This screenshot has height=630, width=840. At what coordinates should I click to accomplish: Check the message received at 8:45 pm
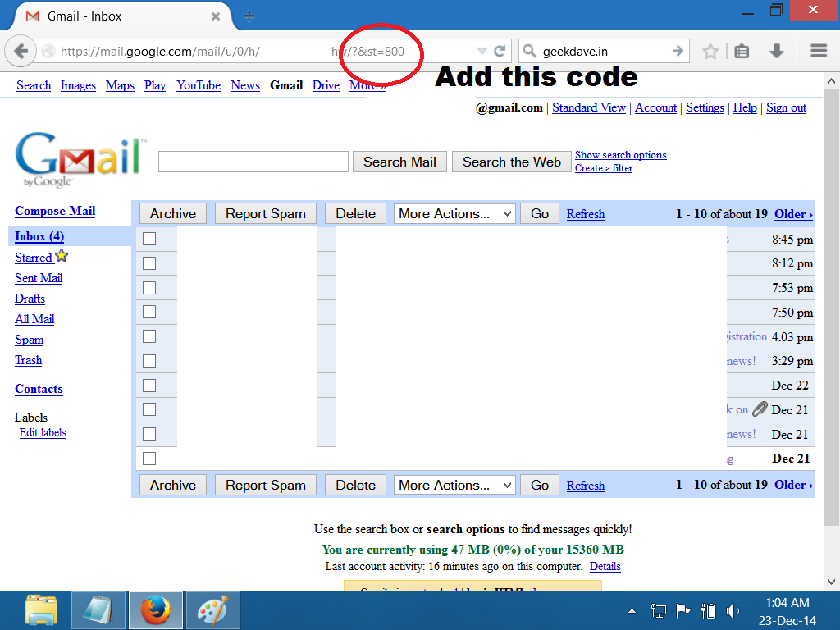(149, 239)
